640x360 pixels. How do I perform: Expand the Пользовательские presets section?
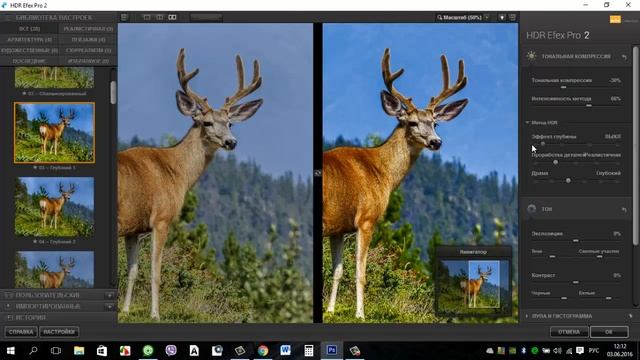pyautogui.click(x=47, y=295)
